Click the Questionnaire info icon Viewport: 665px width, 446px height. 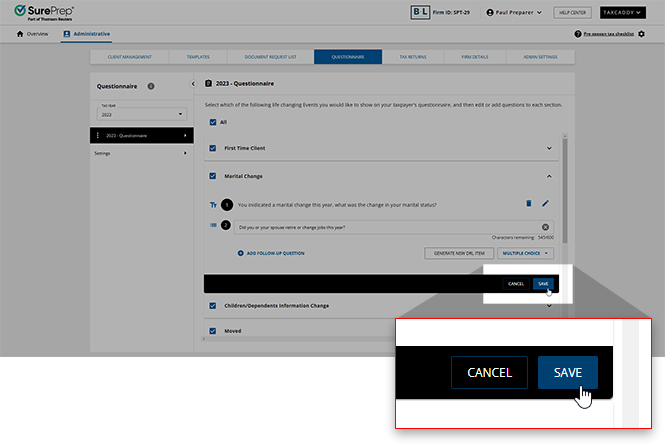click(151, 86)
